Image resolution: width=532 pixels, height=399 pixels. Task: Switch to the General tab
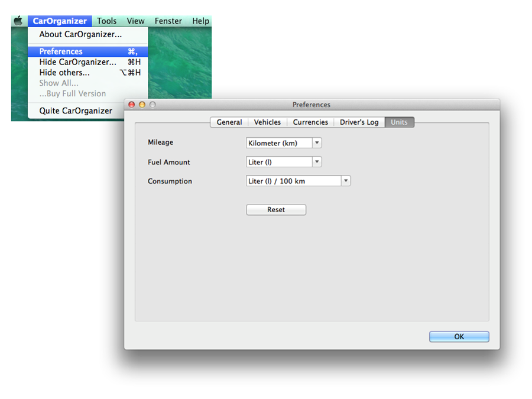point(229,122)
